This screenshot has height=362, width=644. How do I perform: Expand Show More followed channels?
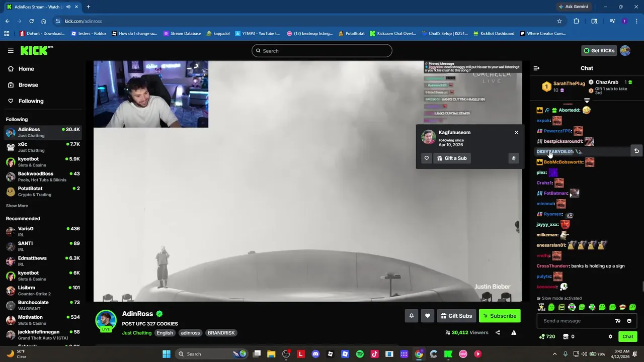pos(17,206)
